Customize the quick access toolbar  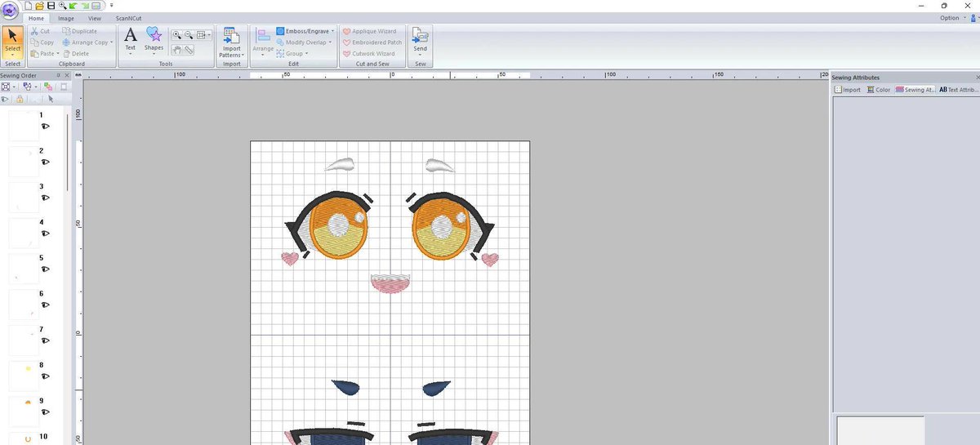coord(111,6)
